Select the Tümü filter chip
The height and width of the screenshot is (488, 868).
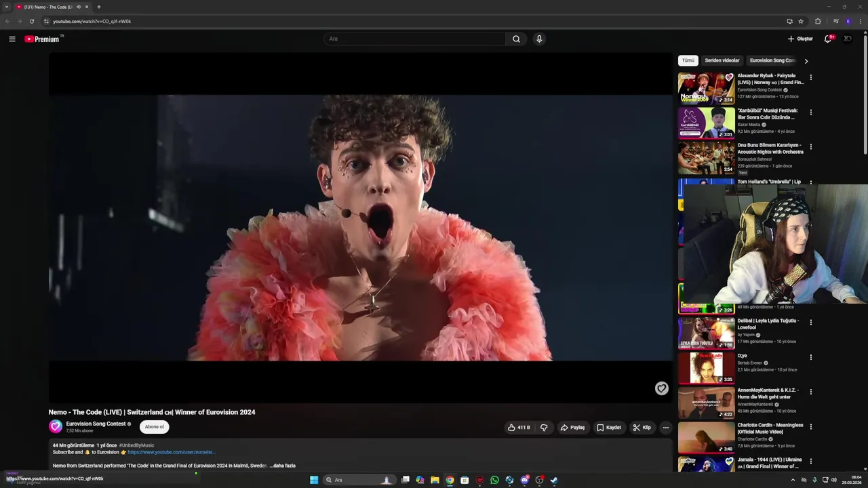[688, 60]
